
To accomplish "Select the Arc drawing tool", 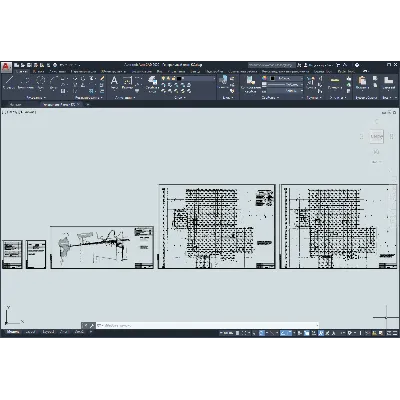I will [53, 82].
